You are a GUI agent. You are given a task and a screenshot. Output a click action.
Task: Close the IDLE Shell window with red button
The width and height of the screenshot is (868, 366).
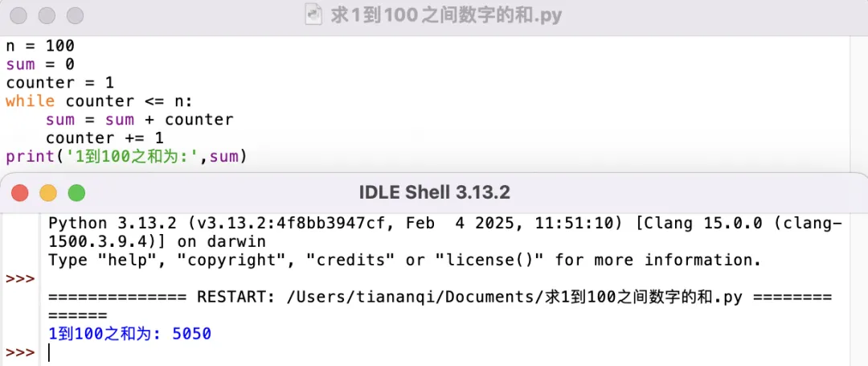(20, 193)
